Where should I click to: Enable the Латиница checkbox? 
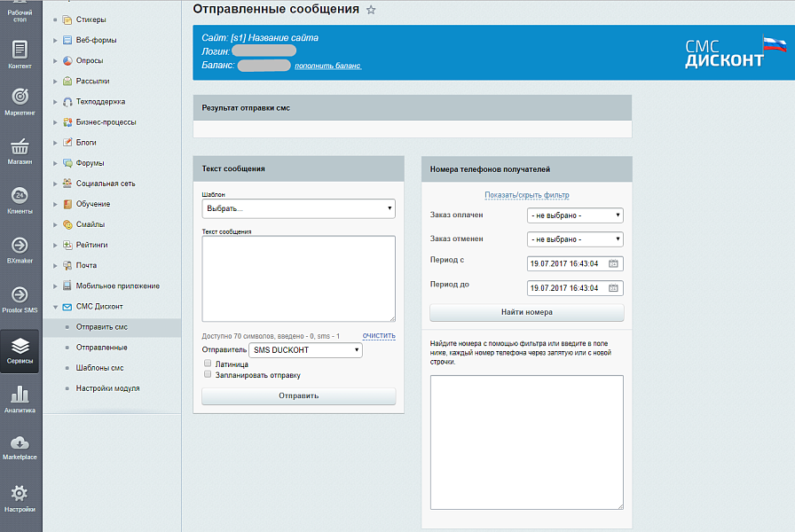click(208, 364)
